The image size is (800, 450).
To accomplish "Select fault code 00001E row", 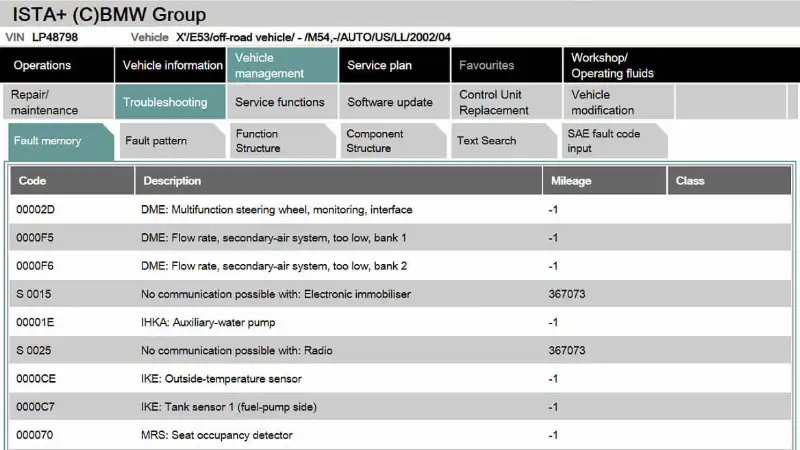I will click(x=400, y=322).
